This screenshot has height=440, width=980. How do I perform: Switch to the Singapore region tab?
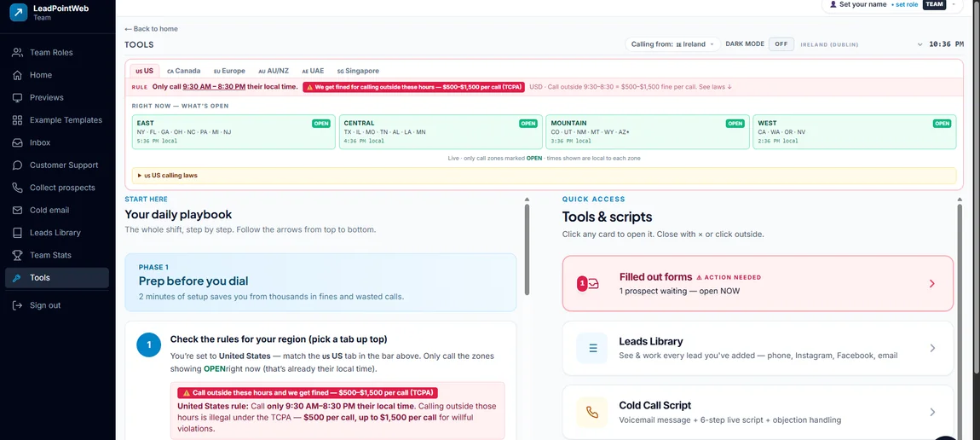point(358,71)
